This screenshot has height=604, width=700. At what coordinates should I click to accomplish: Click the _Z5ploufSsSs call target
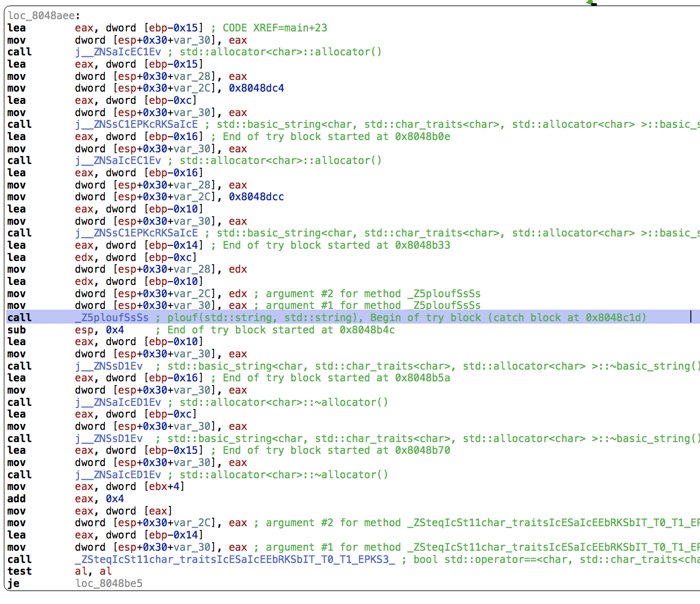coord(111,317)
